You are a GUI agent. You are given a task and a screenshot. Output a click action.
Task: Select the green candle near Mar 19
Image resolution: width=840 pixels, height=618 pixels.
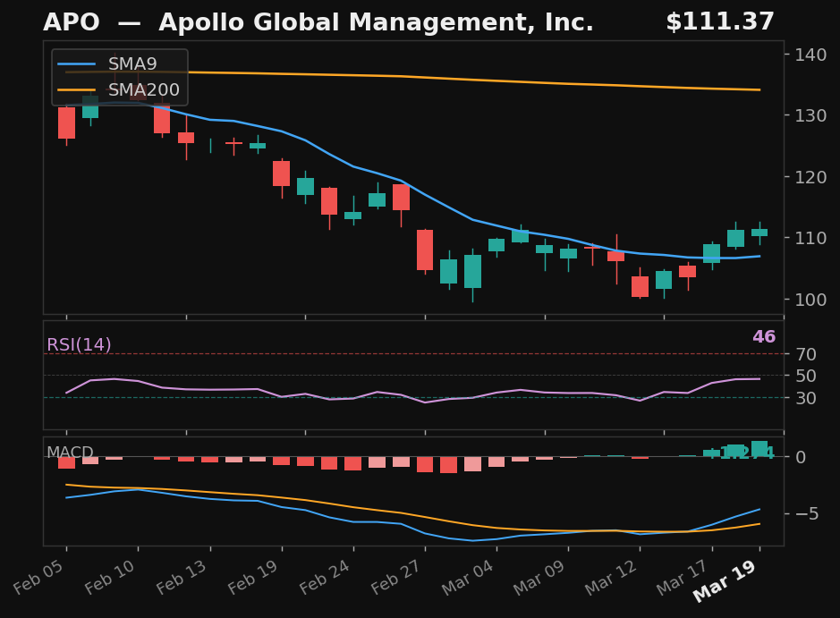click(x=761, y=233)
